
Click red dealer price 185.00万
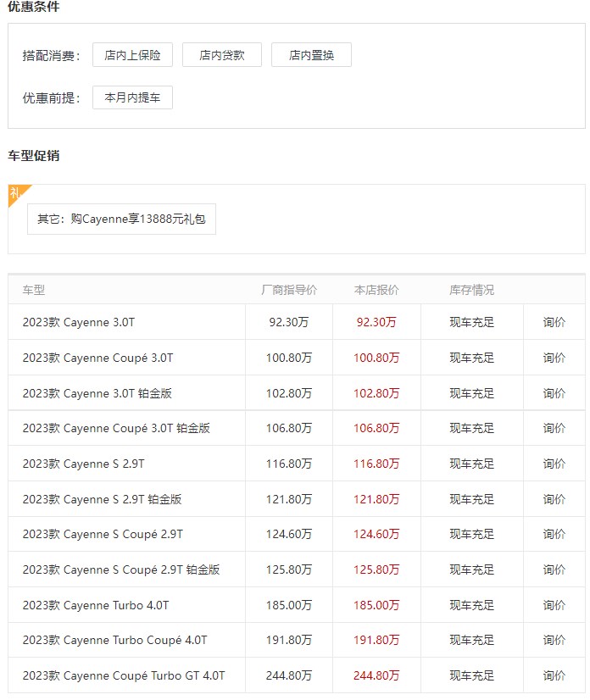pos(376,605)
